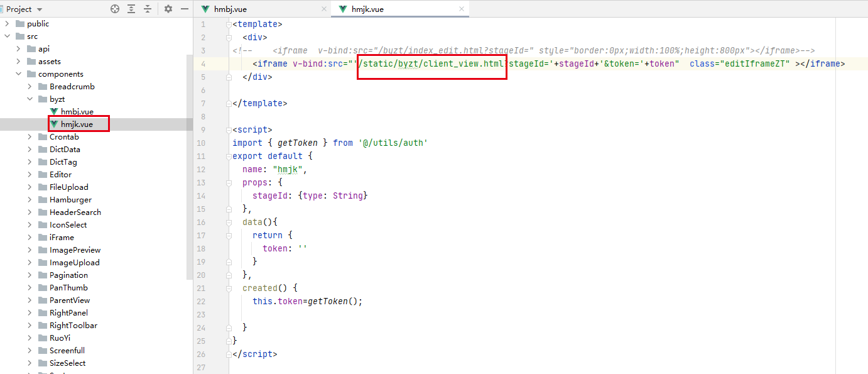Screen dimensions: 868x374
Task: Select hmbj.vue in the project tree
Action: coord(77,112)
